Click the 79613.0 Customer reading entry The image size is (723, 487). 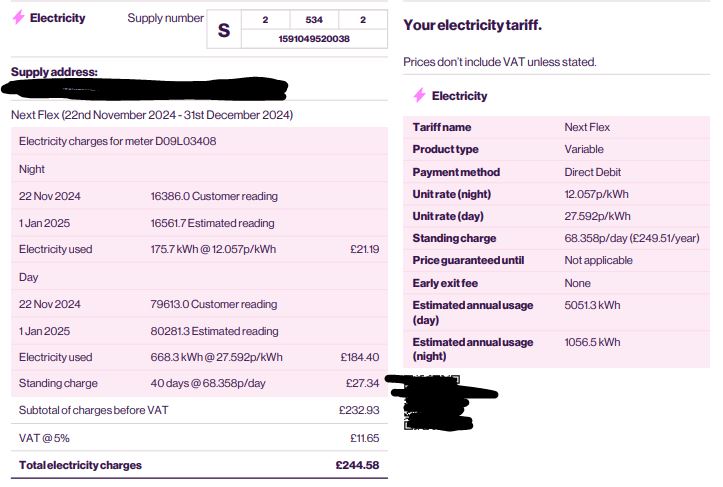tap(213, 304)
